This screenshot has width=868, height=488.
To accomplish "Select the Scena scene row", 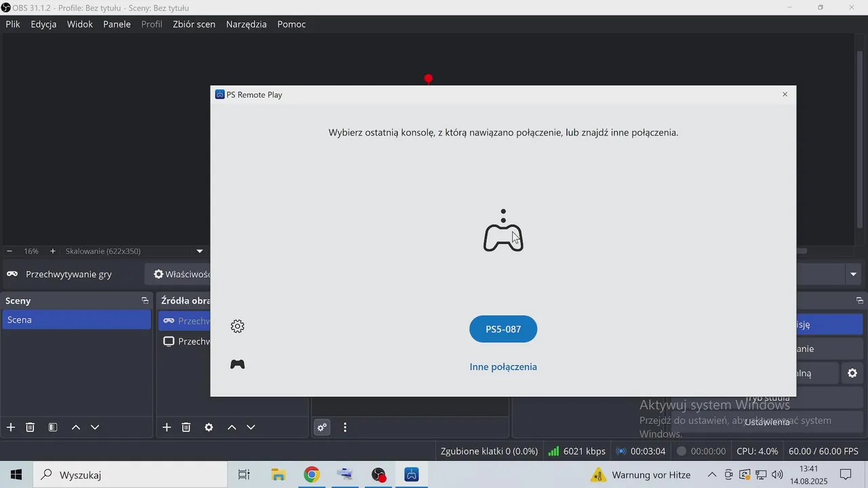I will [77, 320].
